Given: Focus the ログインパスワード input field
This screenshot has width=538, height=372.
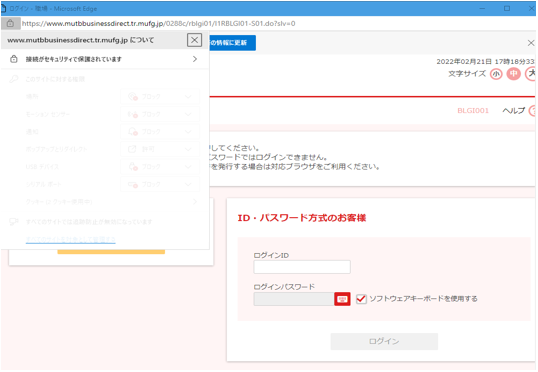Looking at the screenshot, I should pyautogui.click(x=294, y=299).
